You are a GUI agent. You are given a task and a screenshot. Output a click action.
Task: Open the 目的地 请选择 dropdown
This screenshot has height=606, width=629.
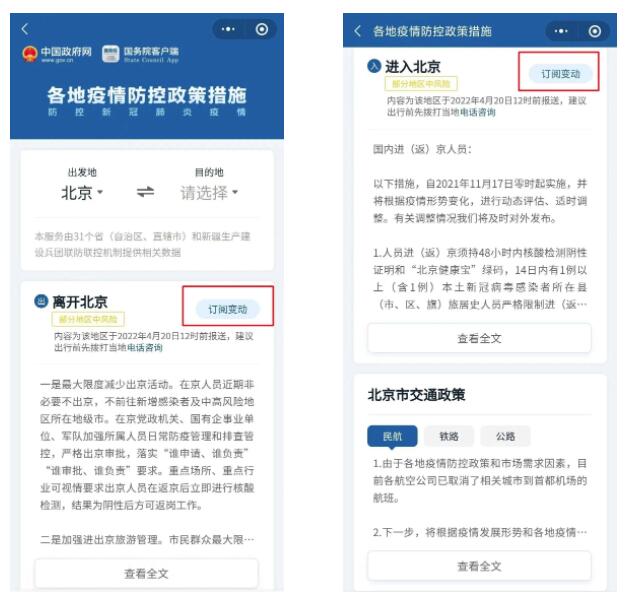pyautogui.click(x=209, y=193)
